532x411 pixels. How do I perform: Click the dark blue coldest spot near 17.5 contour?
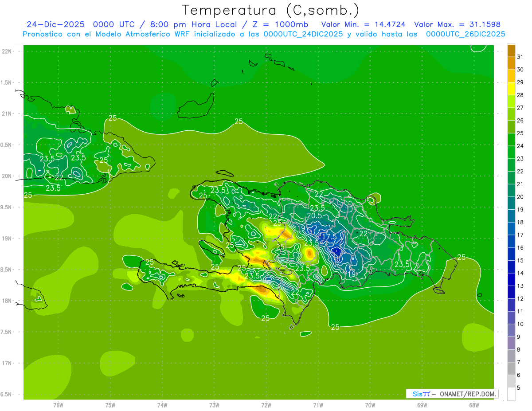(x=336, y=251)
